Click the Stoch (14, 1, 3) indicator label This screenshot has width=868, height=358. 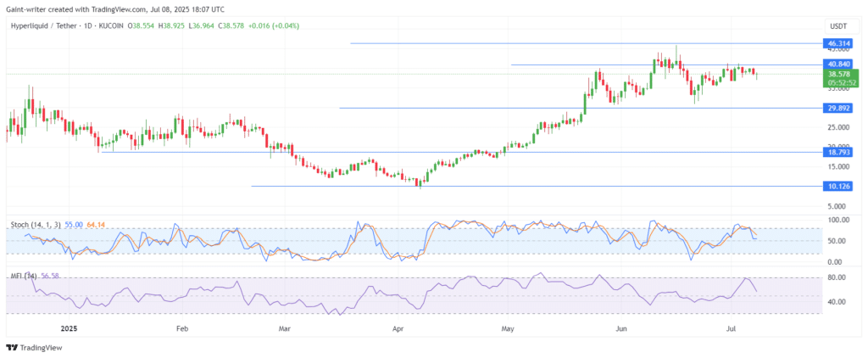coord(36,225)
